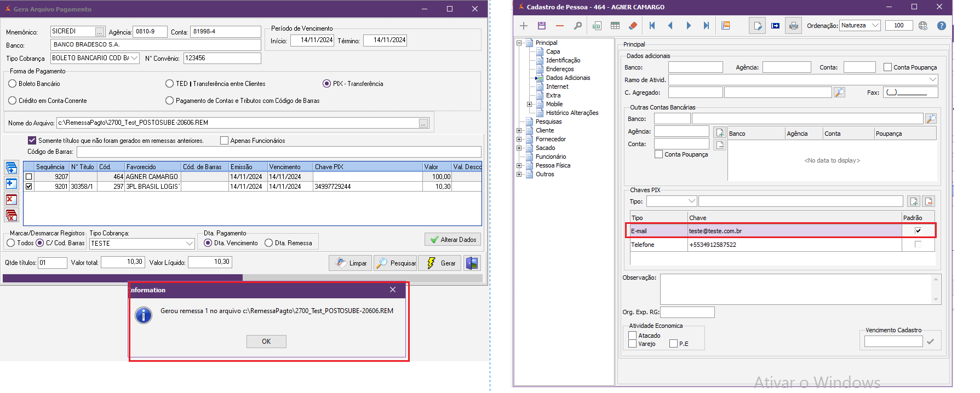Viewport: 980px width, 393px height.
Task: Click add single title plus icon beside grid
Action: (x=12, y=184)
